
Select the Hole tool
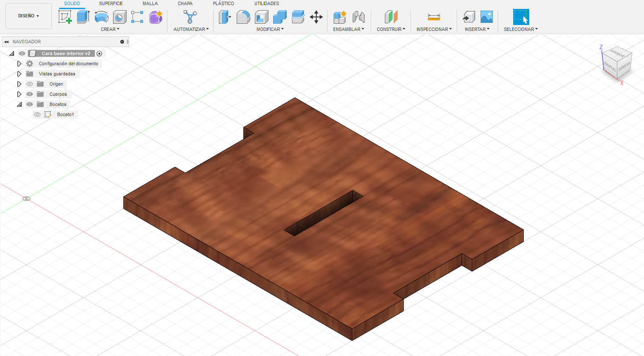coord(120,17)
